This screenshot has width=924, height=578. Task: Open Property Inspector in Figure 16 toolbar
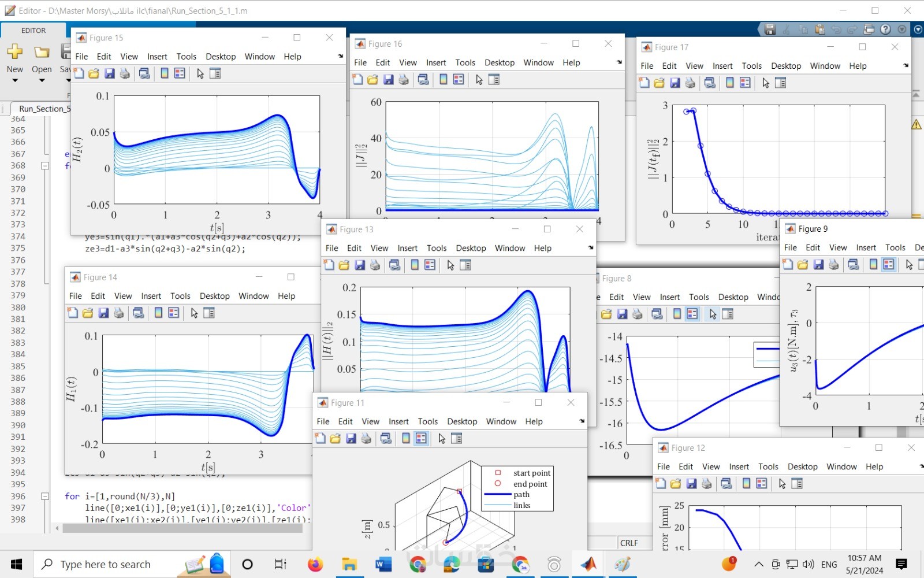[494, 80]
